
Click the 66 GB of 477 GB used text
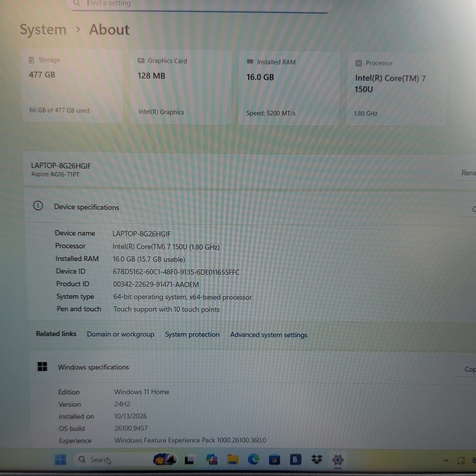pos(59,110)
